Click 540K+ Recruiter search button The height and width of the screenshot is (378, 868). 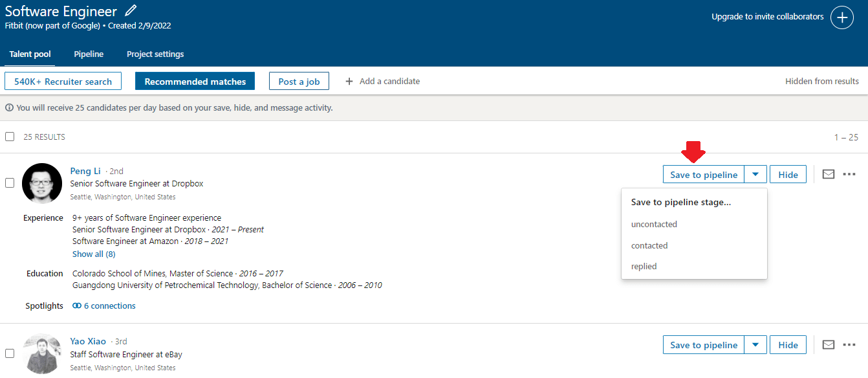[x=63, y=82]
